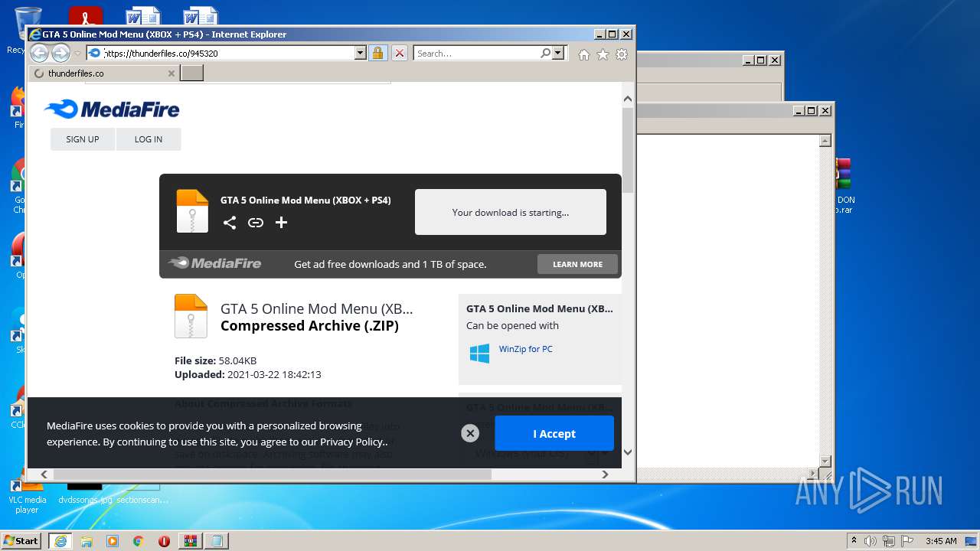Image resolution: width=980 pixels, height=551 pixels.
Task: Close the thunderfiles.co tab
Action: (171, 73)
